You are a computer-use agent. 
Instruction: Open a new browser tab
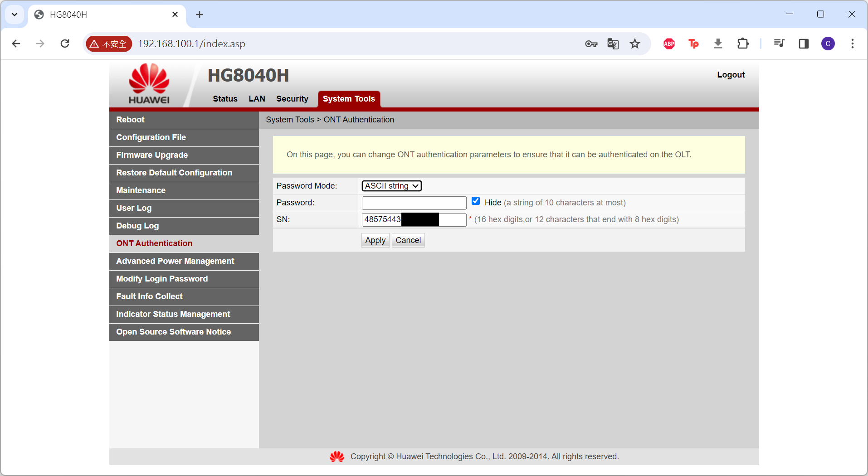click(x=200, y=15)
